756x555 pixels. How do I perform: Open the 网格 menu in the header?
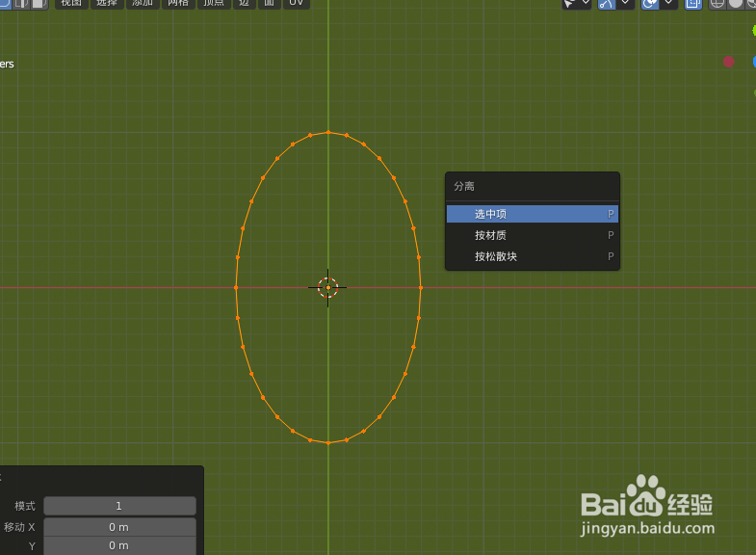tap(178, 3)
